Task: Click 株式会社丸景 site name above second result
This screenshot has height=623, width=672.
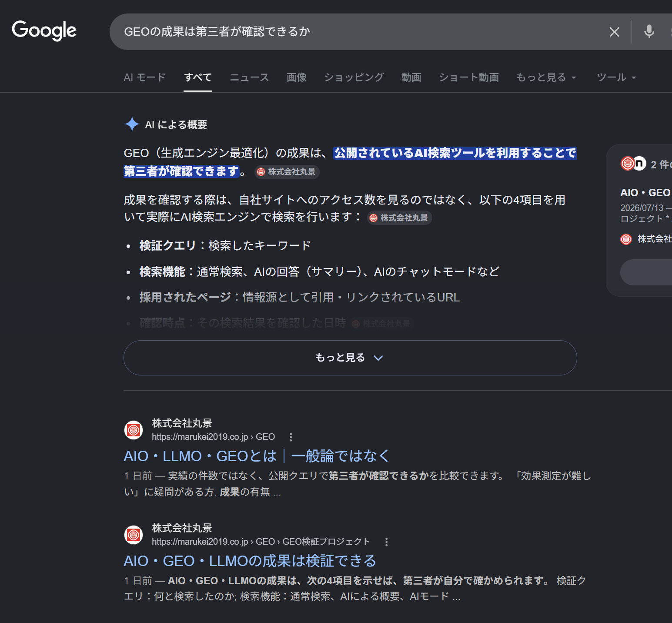Action: coord(182,528)
